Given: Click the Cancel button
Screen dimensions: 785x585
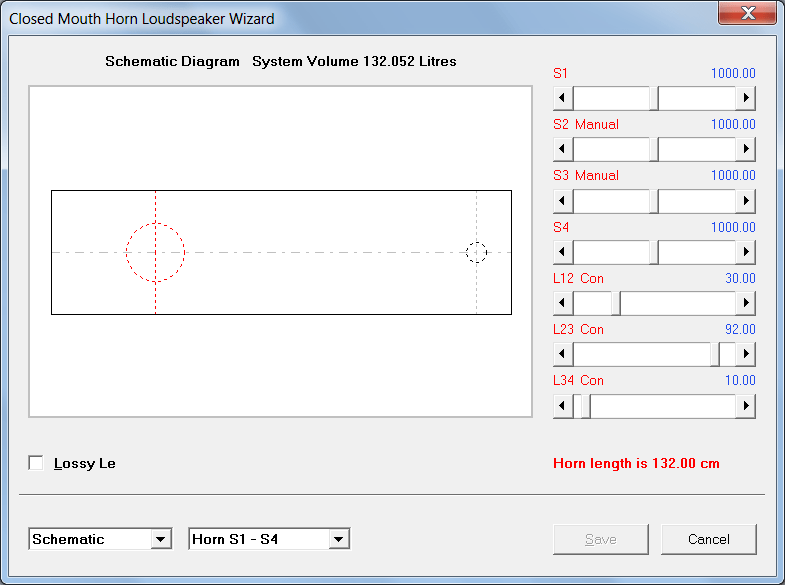Looking at the screenshot, I should click(708, 539).
